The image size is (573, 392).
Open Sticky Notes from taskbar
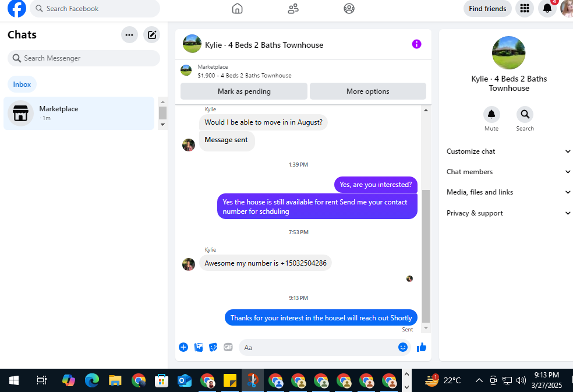[x=230, y=381]
